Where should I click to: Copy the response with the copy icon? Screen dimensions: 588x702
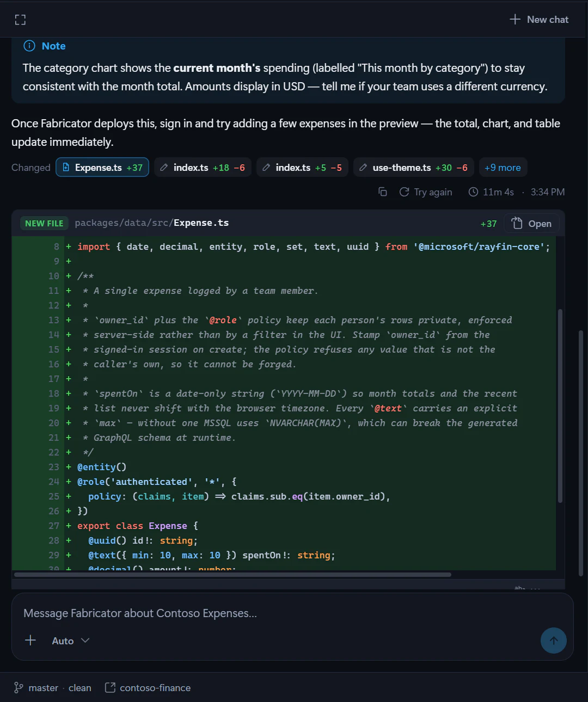(x=383, y=192)
